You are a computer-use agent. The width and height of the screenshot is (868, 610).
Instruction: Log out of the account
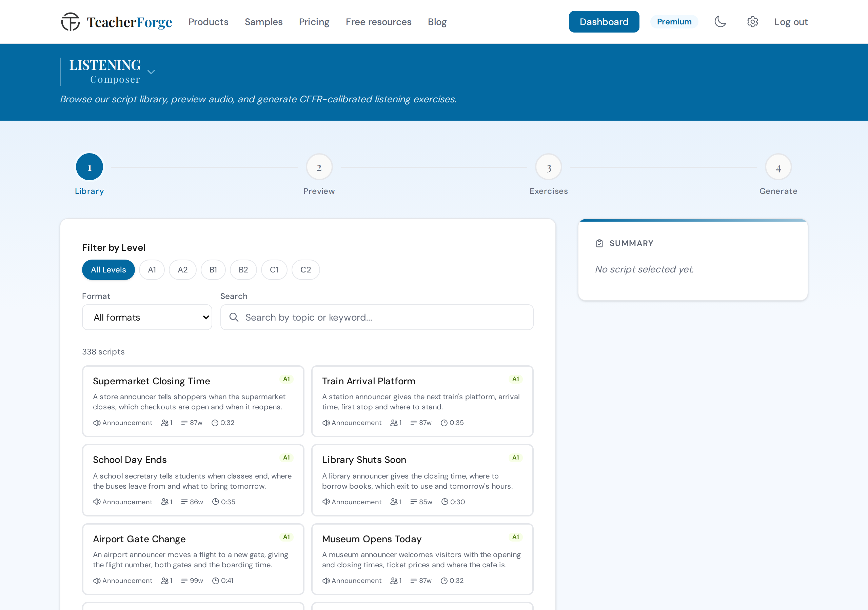[791, 22]
